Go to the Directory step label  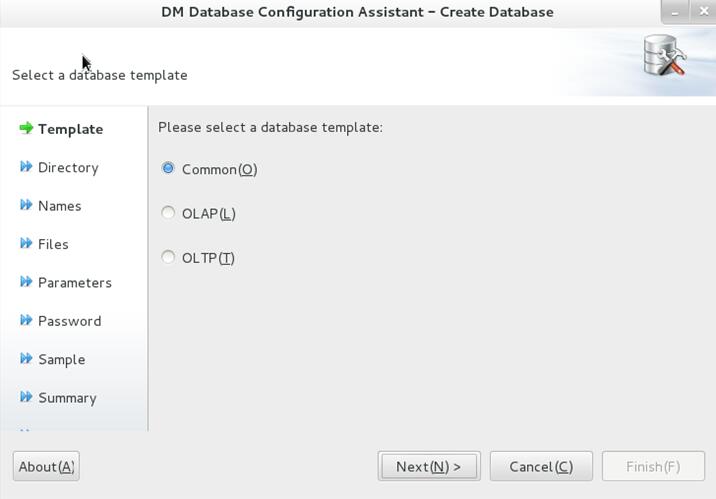click(x=68, y=168)
